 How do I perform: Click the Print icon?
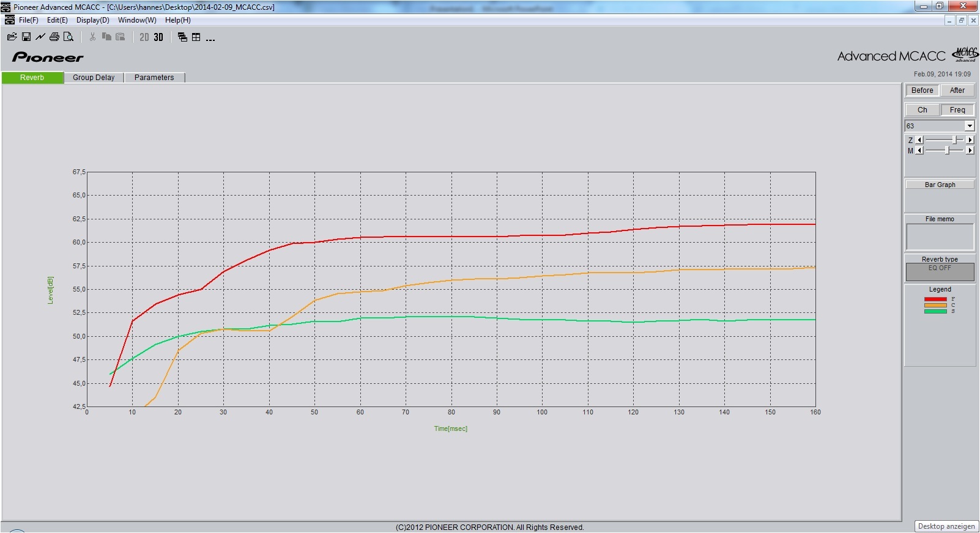click(54, 37)
